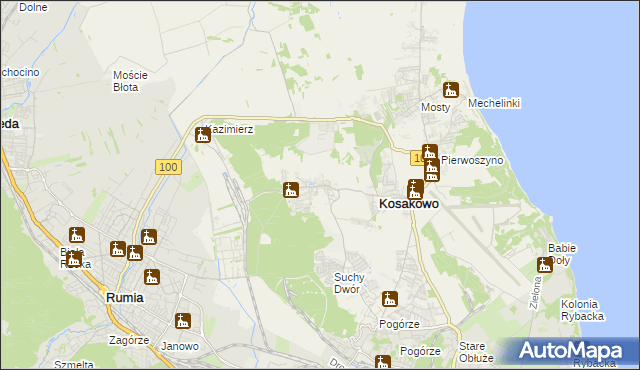Click the Moście Błota label
Viewport: 640px width, 370px height.
pyautogui.click(x=130, y=81)
